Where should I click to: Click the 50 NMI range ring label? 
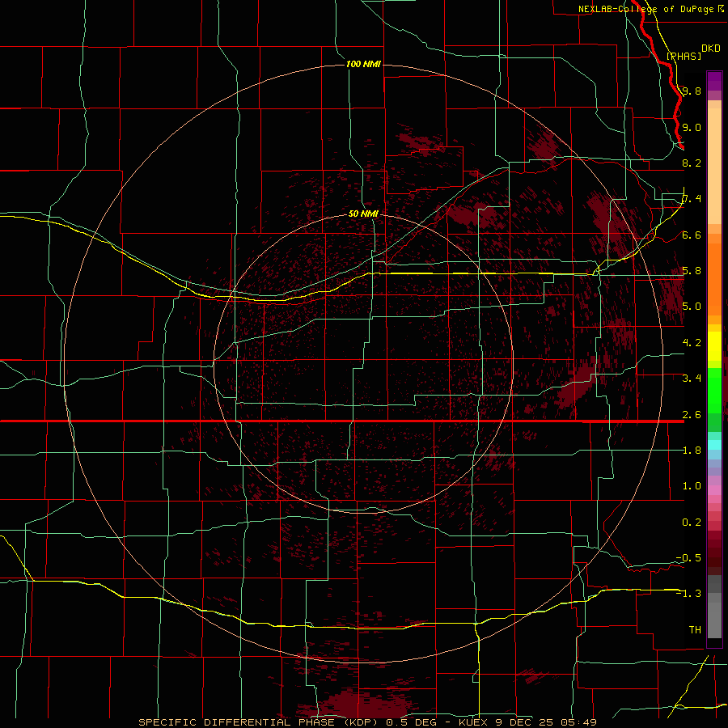tap(363, 214)
